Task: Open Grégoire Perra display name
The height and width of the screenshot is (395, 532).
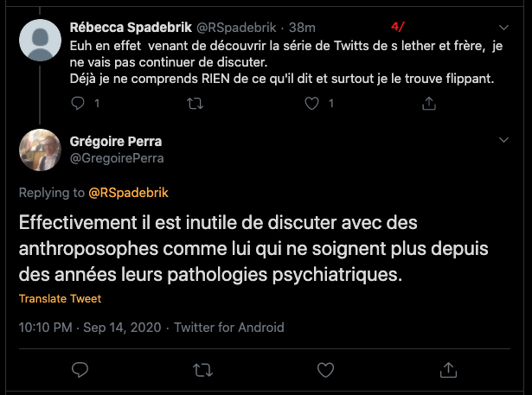Action: tap(117, 140)
